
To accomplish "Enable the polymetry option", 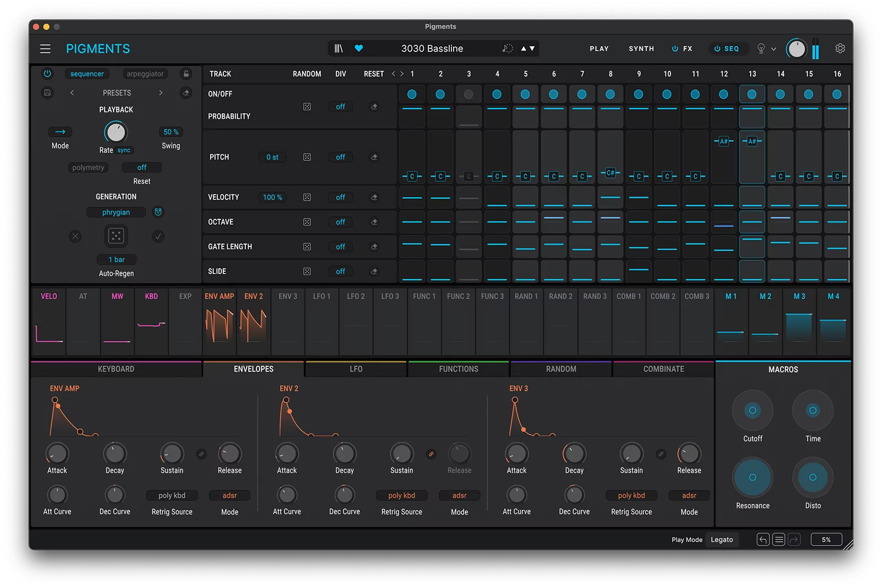I will tap(88, 167).
